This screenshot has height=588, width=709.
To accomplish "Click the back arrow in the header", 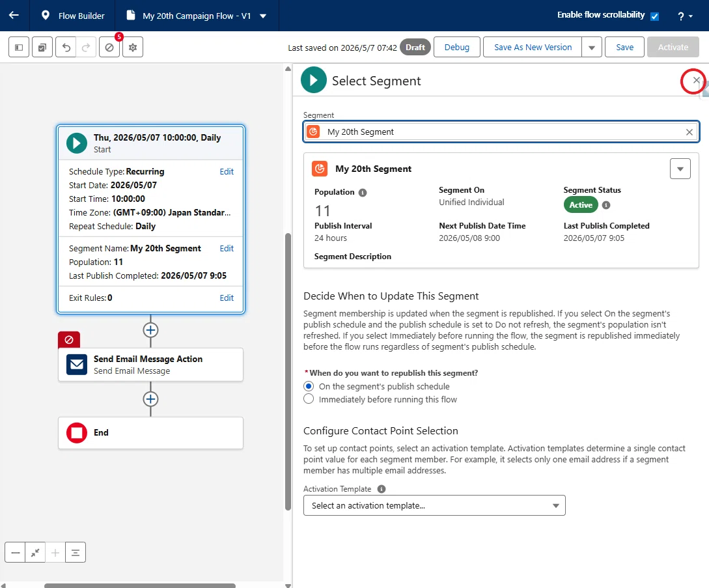I will [14, 16].
